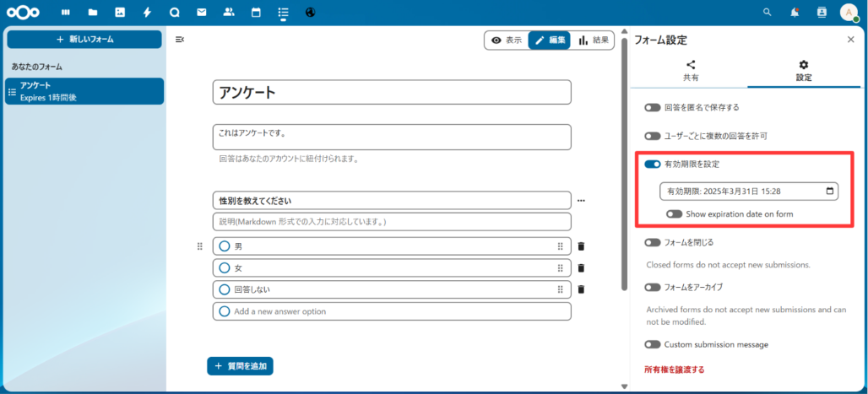This screenshot has width=868, height=394.
Task: Open the Contacts app icon
Action: pyautogui.click(x=229, y=13)
